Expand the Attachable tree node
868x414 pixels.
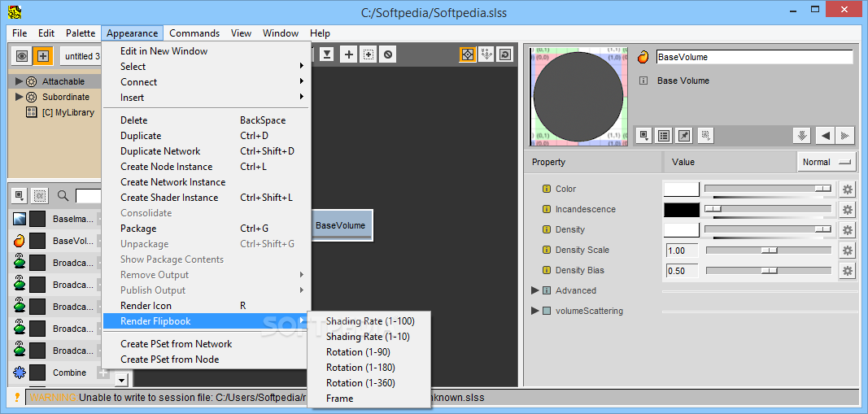coord(20,81)
